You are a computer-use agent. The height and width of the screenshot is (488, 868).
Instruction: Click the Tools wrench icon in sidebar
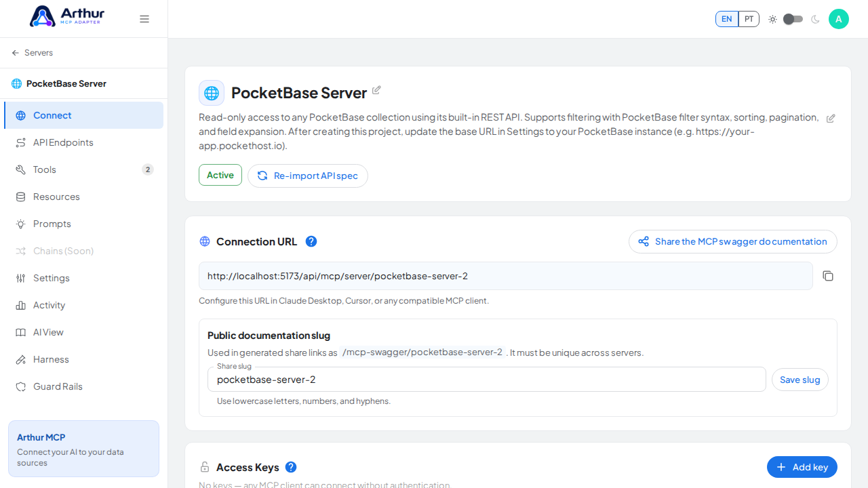pyautogui.click(x=21, y=169)
